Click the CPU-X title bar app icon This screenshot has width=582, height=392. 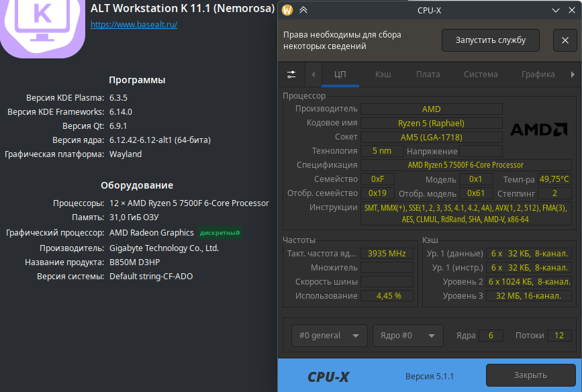(x=287, y=10)
